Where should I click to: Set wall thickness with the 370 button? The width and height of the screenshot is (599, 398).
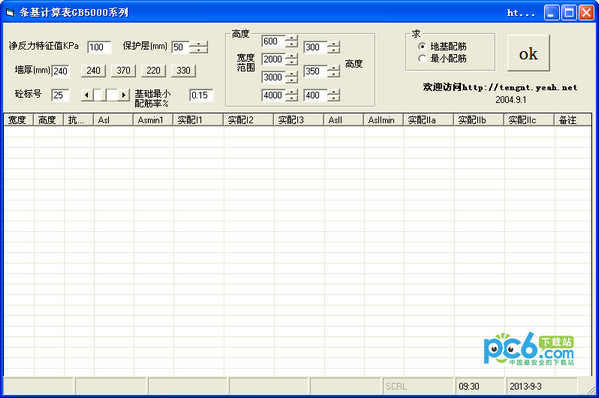pos(123,71)
